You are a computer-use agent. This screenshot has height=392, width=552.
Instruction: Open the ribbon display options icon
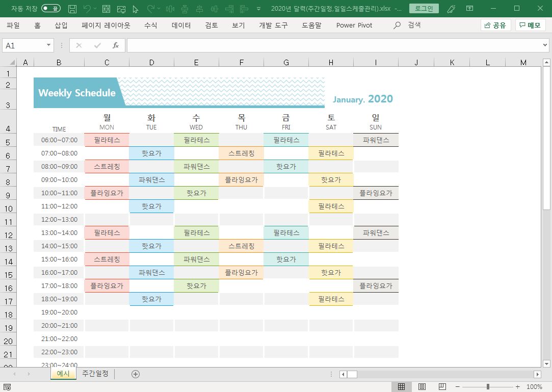(x=469, y=9)
